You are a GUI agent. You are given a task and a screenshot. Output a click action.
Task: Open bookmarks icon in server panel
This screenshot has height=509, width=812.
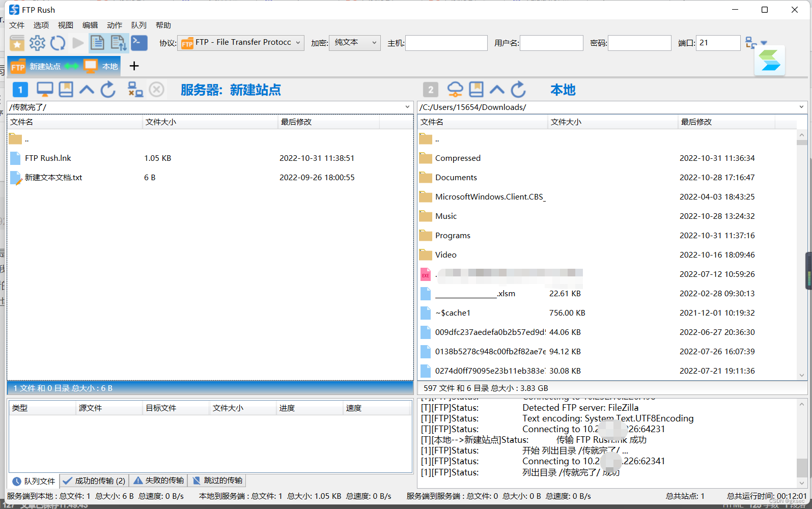point(66,90)
